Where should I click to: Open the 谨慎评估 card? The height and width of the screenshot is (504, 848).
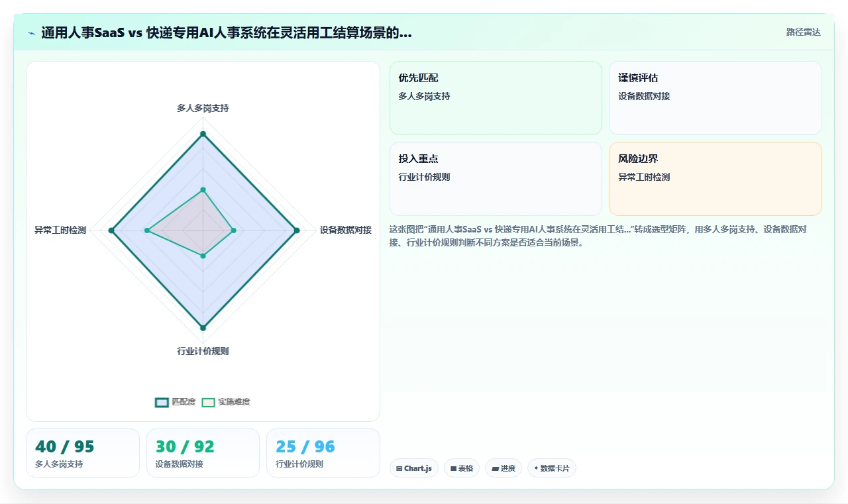[715, 98]
